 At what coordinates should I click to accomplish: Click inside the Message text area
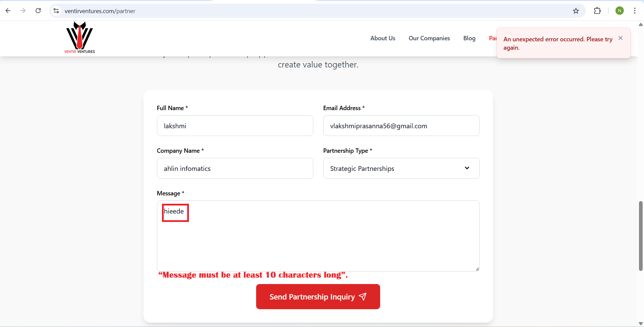(318, 242)
